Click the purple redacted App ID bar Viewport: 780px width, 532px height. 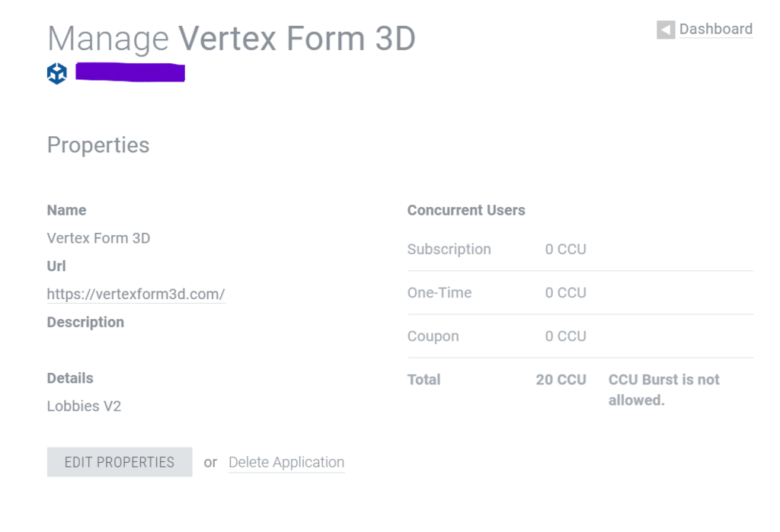click(130, 73)
